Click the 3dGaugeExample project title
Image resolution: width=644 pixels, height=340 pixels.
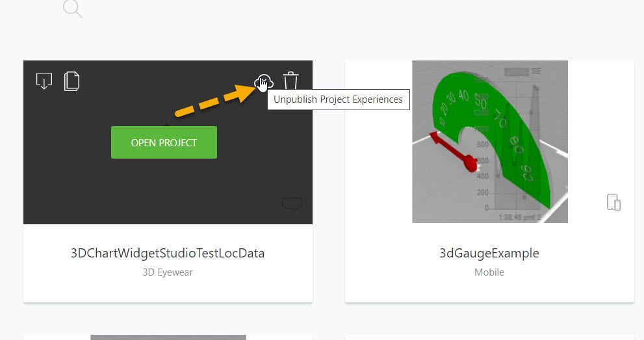(x=489, y=254)
